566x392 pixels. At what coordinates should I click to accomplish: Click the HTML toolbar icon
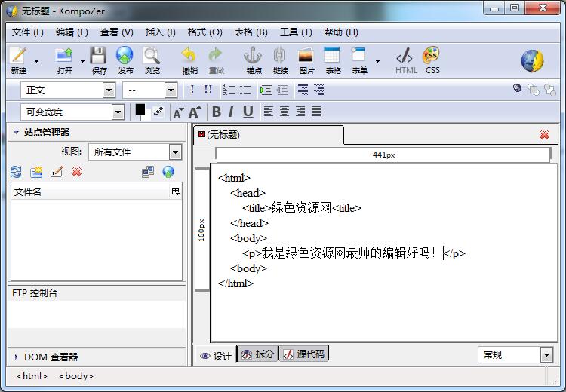click(405, 56)
